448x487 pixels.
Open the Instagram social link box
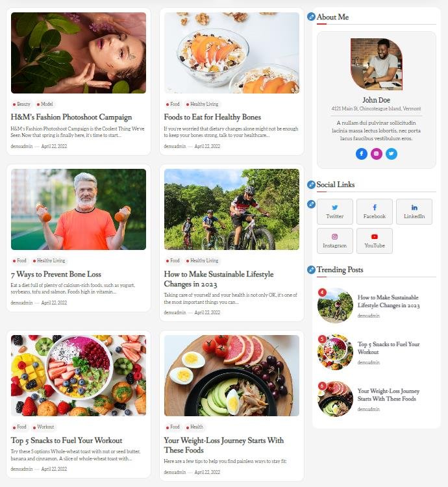pyautogui.click(x=334, y=241)
